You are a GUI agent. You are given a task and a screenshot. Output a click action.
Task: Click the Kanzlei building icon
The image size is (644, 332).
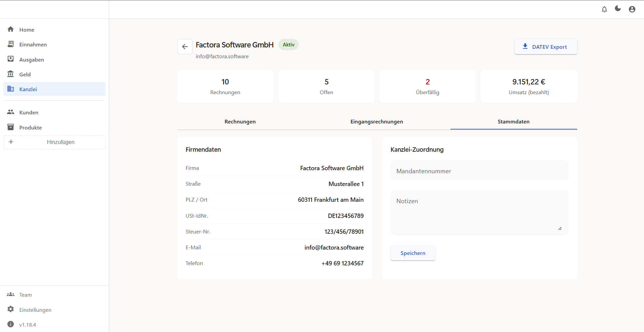pyautogui.click(x=11, y=89)
